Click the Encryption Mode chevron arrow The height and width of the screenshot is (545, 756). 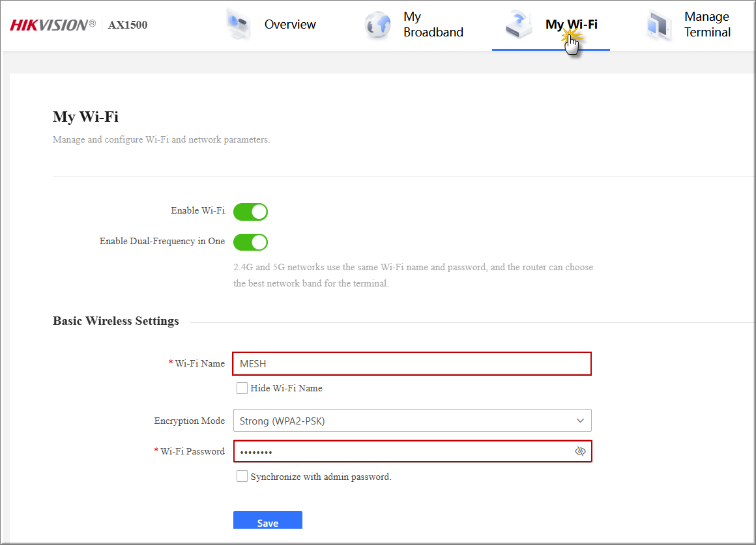(580, 421)
